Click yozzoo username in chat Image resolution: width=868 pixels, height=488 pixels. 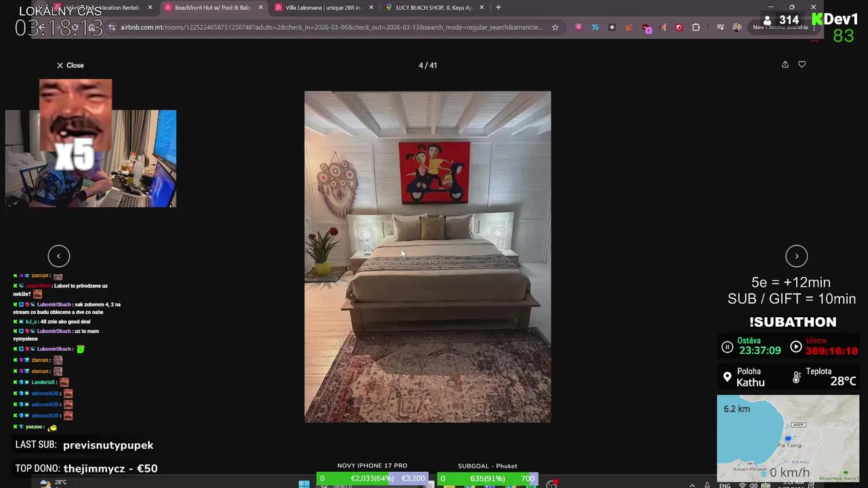tap(34, 427)
